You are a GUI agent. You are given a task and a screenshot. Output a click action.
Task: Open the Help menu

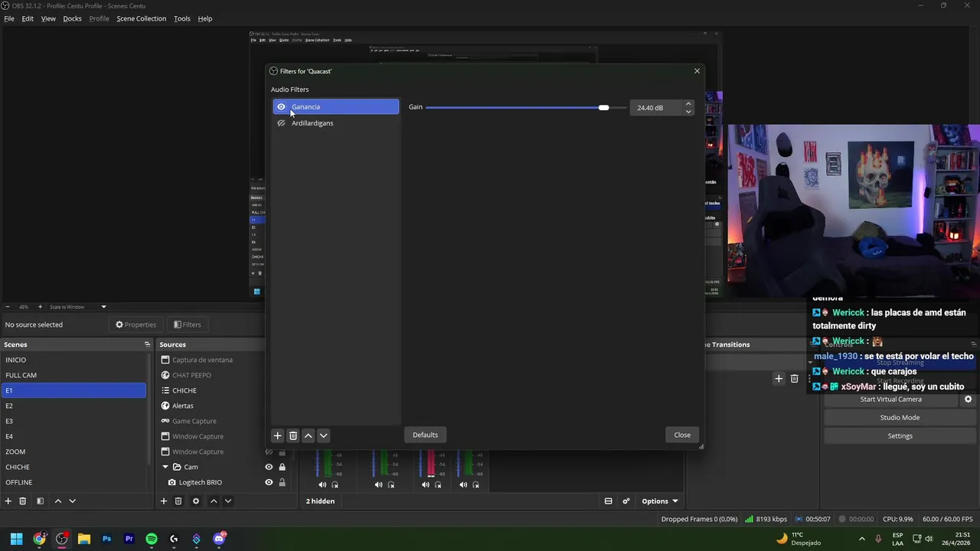tap(205, 18)
